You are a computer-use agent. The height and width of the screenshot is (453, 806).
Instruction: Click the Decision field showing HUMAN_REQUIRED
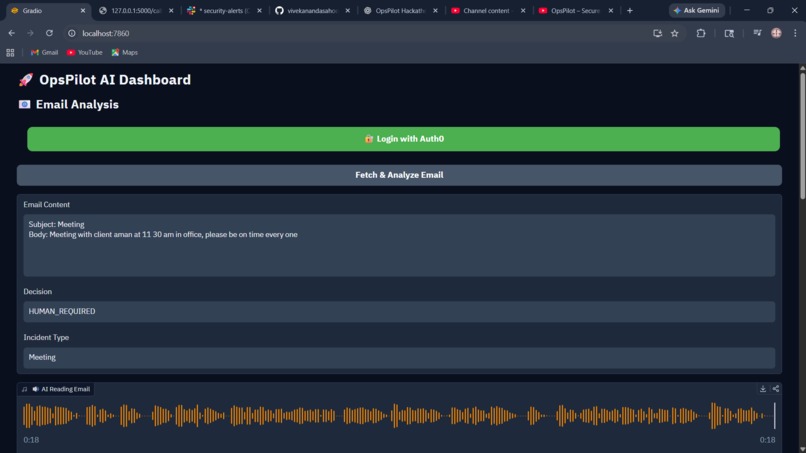click(x=399, y=312)
